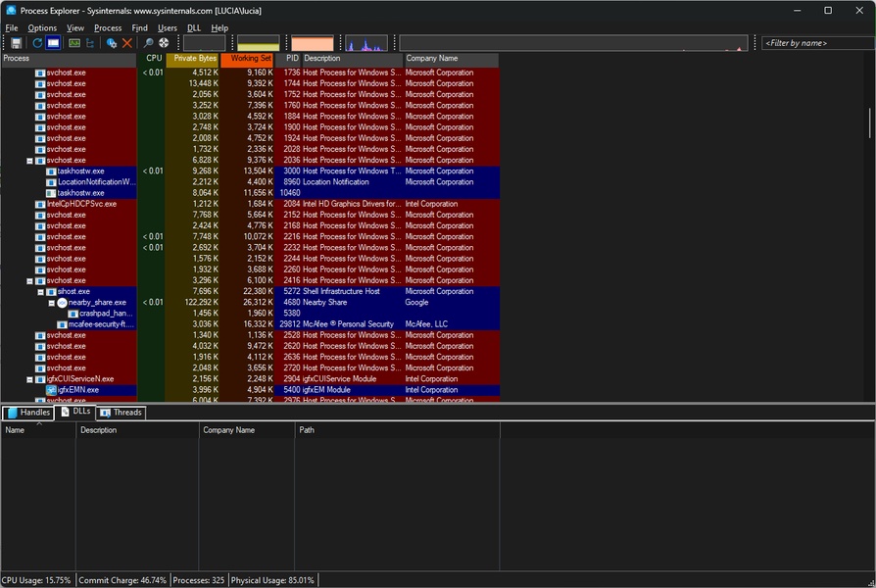Toggle the lower pane view toolbar button
This screenshot has height=588, width=876.
pyautogui.click(x=53, y=43)
